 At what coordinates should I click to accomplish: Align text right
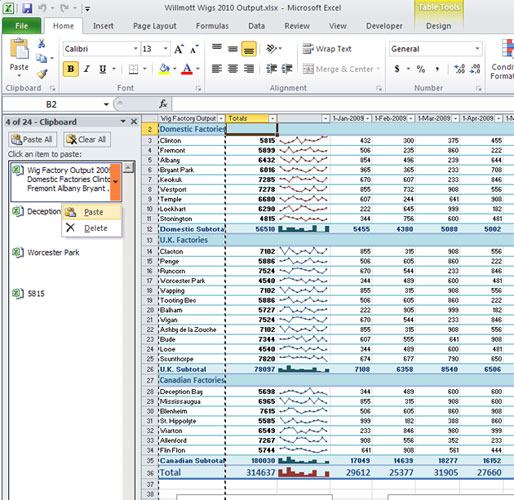[249, 69]
